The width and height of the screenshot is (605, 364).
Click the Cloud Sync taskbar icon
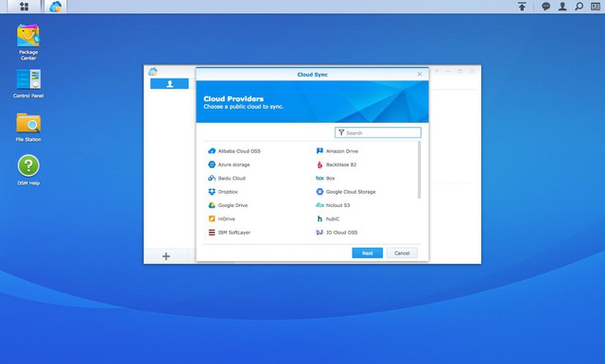pyautogui.click(x=55, y=6)
